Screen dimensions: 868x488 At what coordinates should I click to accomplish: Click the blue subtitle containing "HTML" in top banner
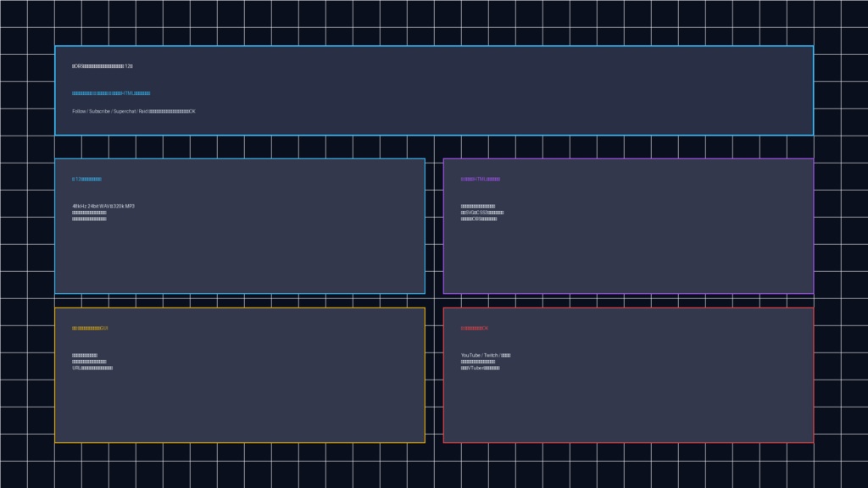coord(111,93)
